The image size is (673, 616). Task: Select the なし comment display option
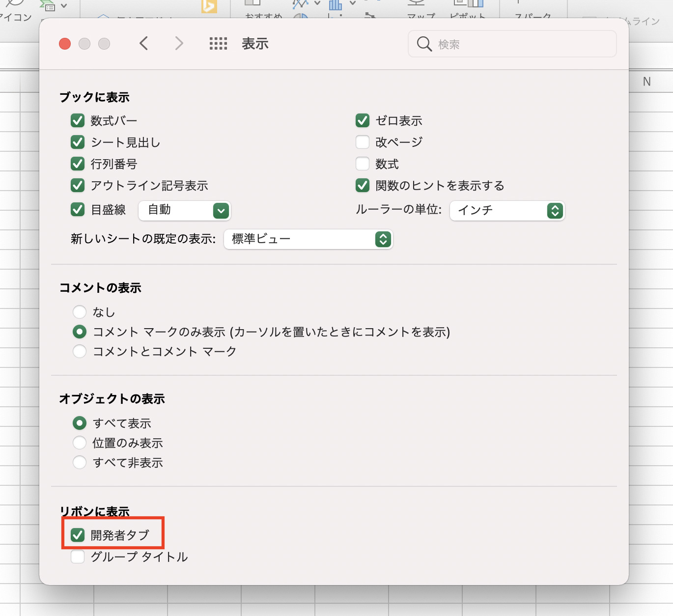[80, 312]
